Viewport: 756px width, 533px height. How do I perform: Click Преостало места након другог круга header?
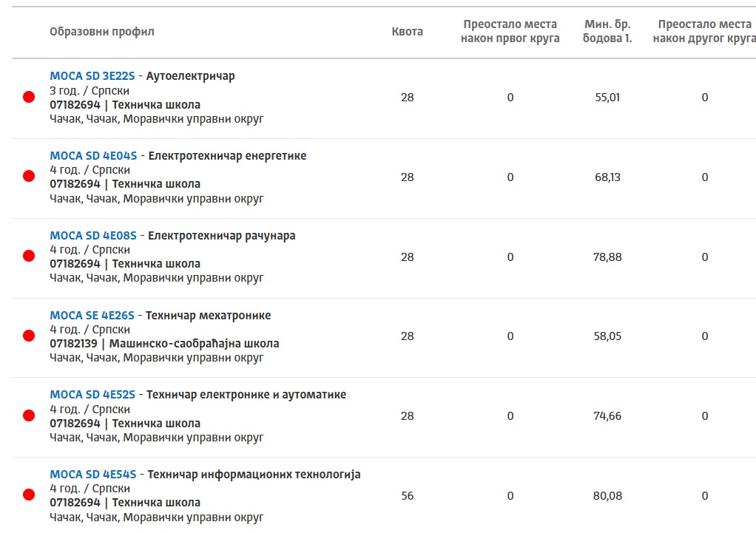pos(704,31)
